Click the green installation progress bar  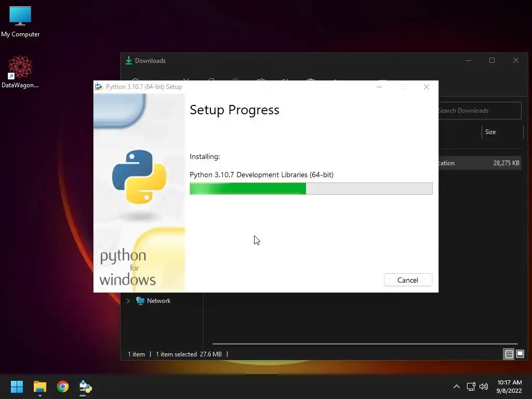coord(311,189)
